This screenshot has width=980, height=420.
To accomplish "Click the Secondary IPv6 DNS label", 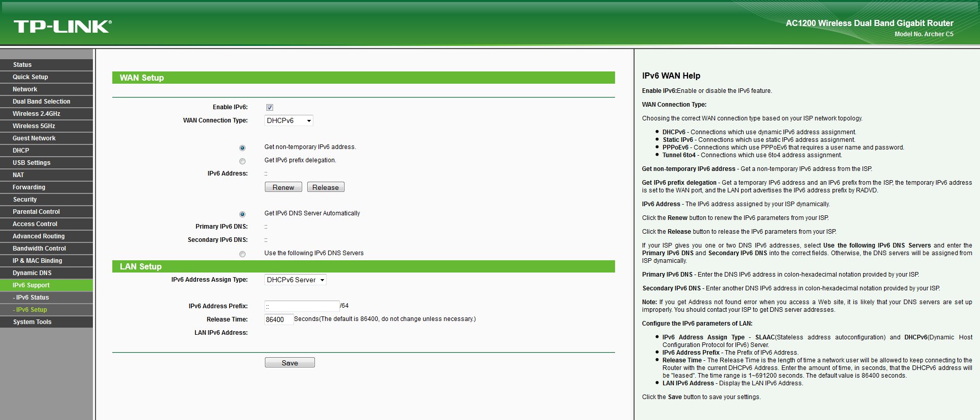I will tap(217, 240).
